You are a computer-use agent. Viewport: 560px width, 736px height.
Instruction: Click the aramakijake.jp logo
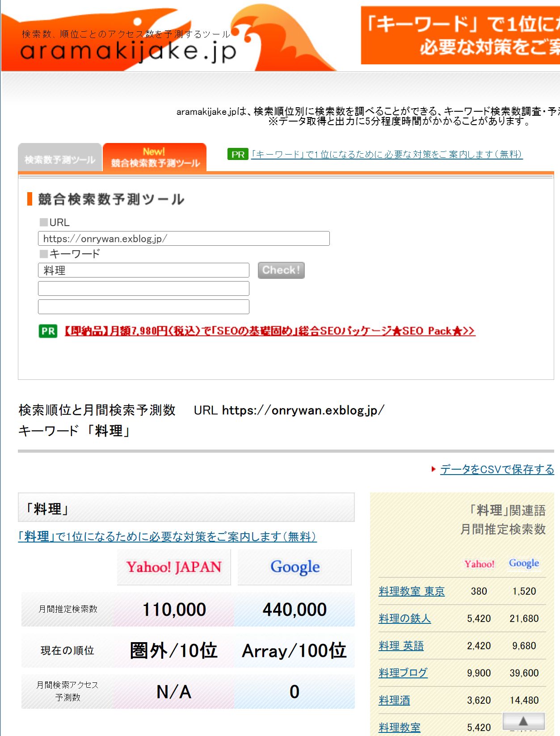129,50
